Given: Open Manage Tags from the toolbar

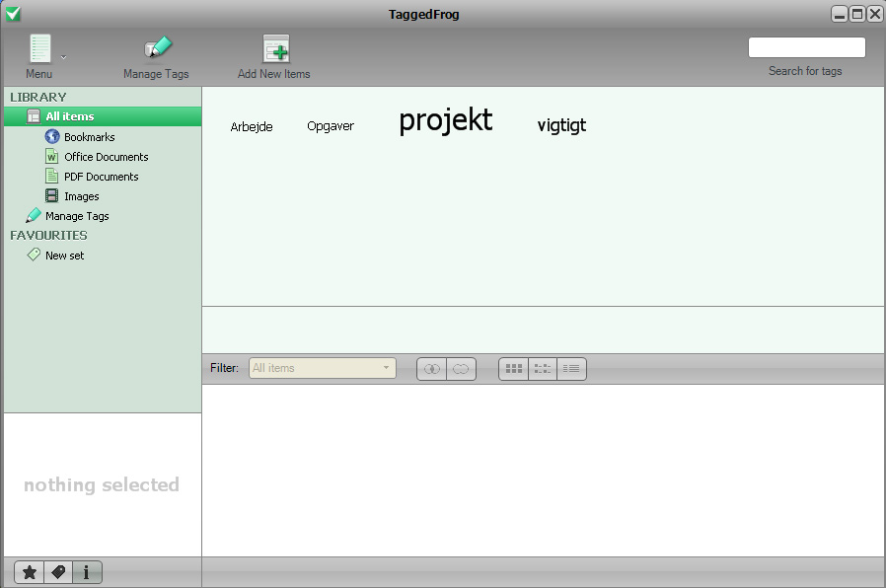Looking at the screenshot, I should click(156, 57).
